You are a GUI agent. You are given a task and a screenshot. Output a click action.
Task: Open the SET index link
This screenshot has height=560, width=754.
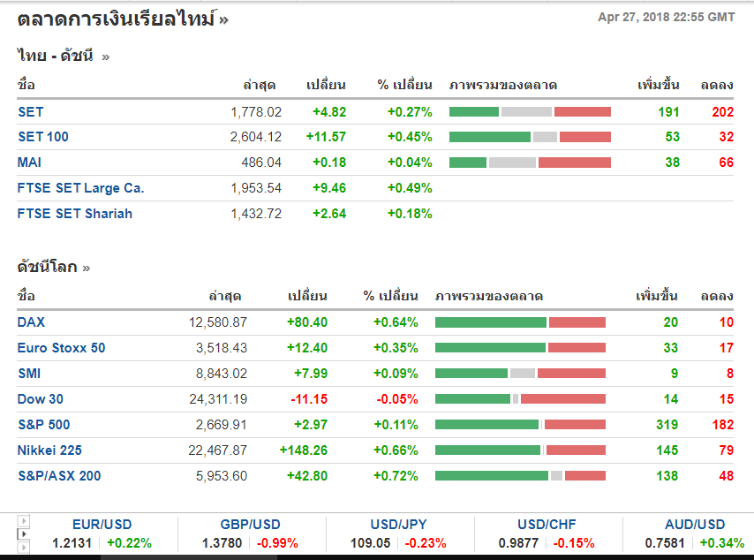pyautogui.click(x=30, y=112)
